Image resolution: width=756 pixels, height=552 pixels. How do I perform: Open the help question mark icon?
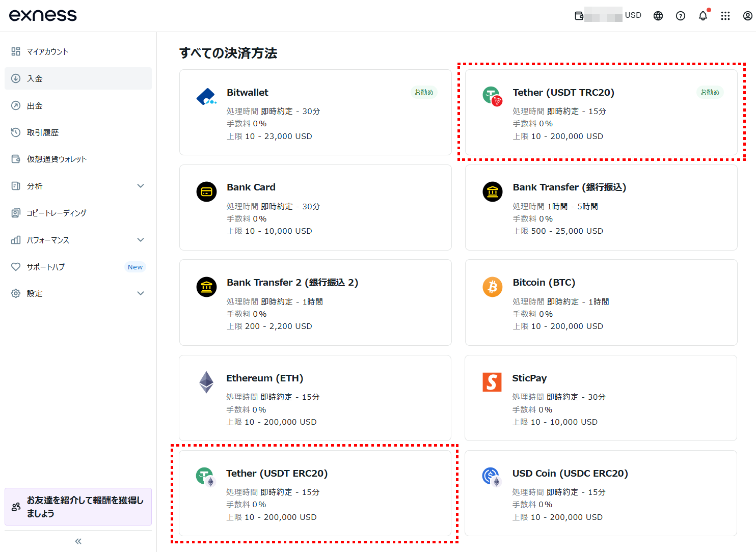pos(681,16)
